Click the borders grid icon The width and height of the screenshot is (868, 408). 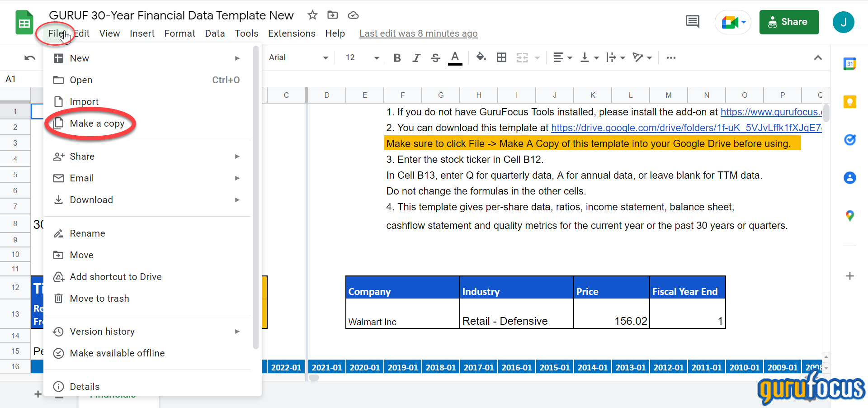[x=501, y=57]
